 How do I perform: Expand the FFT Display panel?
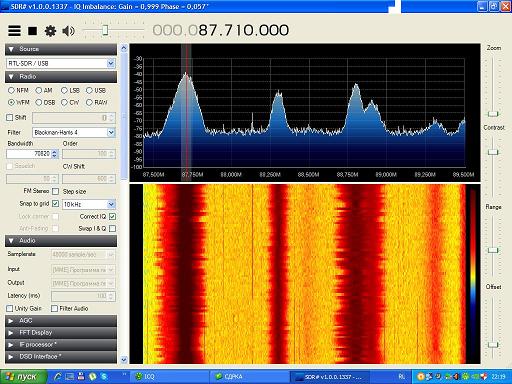(x=61, y=333)
